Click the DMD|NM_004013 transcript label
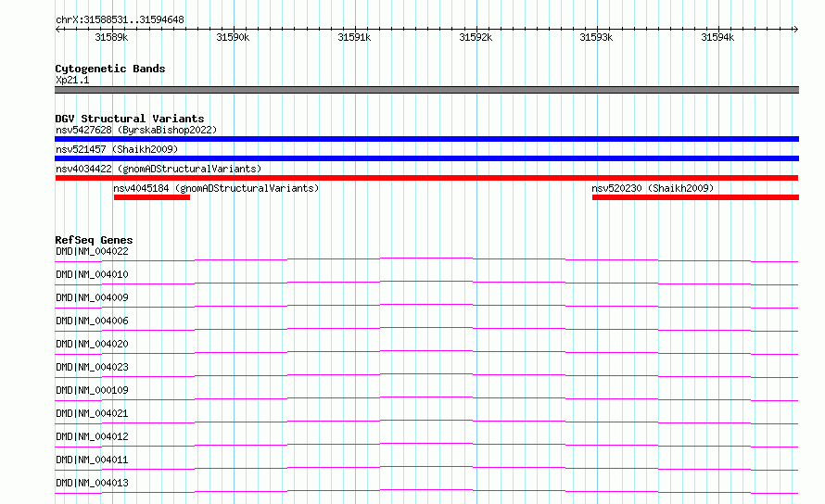The height and width of the screenshot is (504, 825). (x=92, y=483)
